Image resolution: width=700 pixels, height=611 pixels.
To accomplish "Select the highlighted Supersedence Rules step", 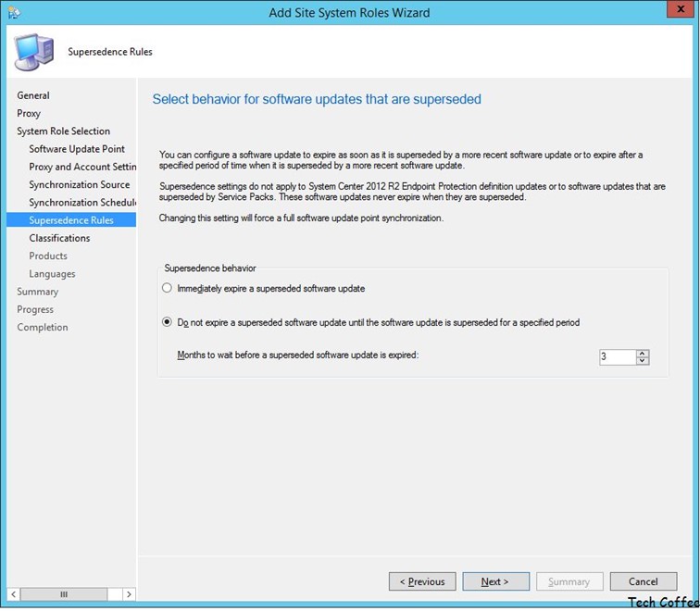I will [71, 220].
